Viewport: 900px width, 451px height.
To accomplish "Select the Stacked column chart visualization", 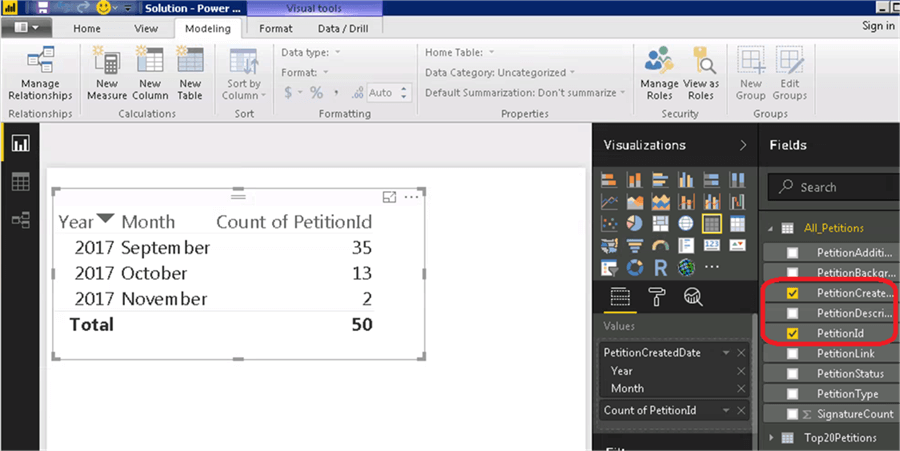I will [634, 180].
